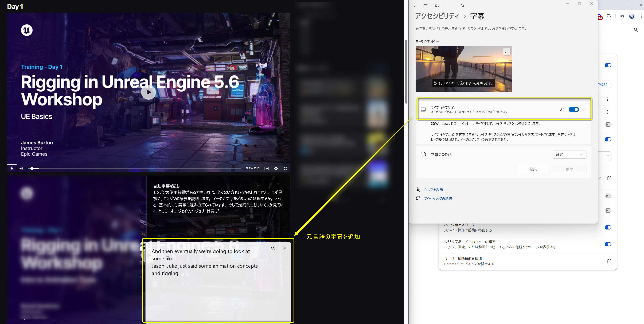Viewport: 644px width, 324px height.
Task: Open the 字幕のスタイル 既定 dropdown
Action: point(569,155)
